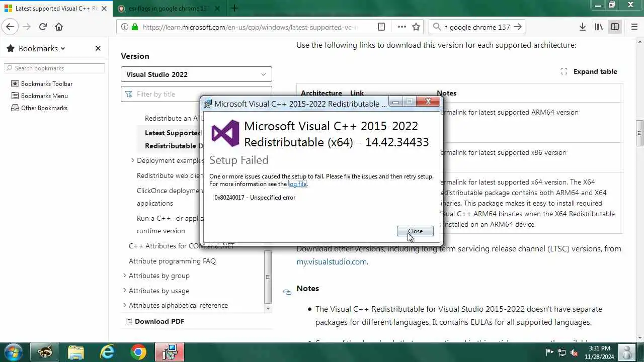The height and width of the screenshot is (362, 644).
Task: Switch to the google chrome 137 search tab
Action: (169, 9)
